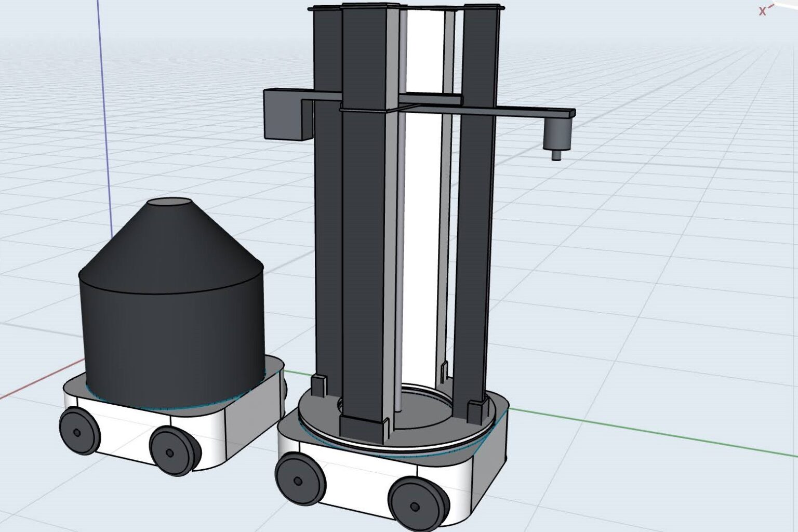Click the X axis label on view cube
The image size is (798, 532).
pos(762,11)
